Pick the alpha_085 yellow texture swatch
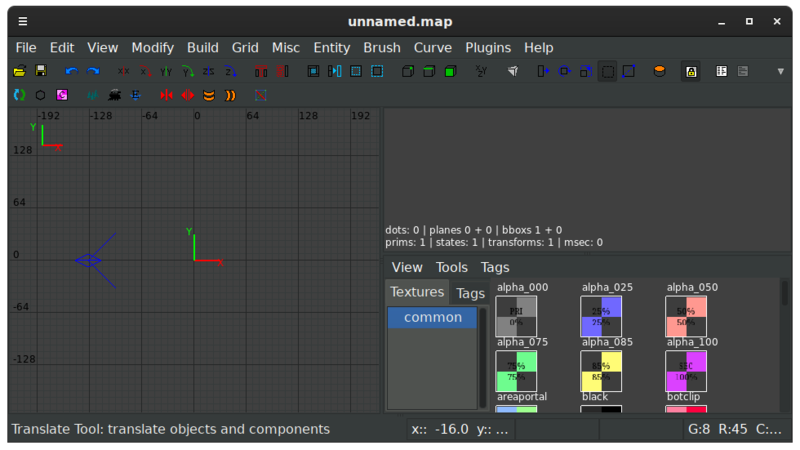800x450 pixels. (x=601, y=371)
